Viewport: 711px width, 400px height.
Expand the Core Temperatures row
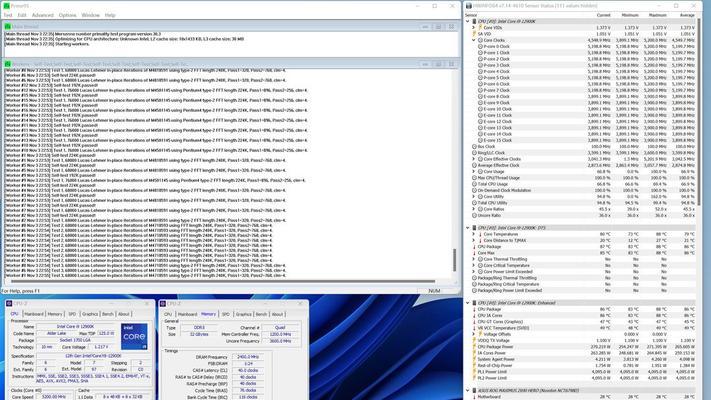[474, 234]
